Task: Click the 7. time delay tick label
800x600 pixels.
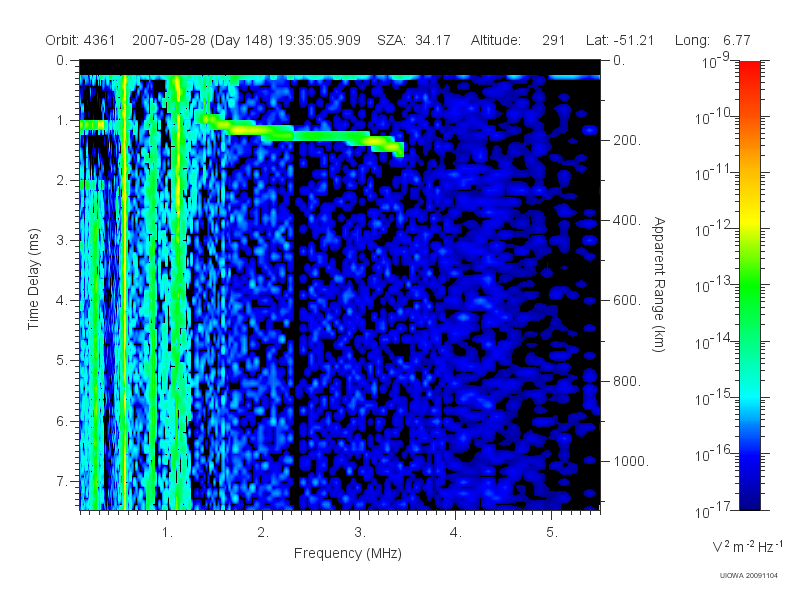Action: point(62,481)
